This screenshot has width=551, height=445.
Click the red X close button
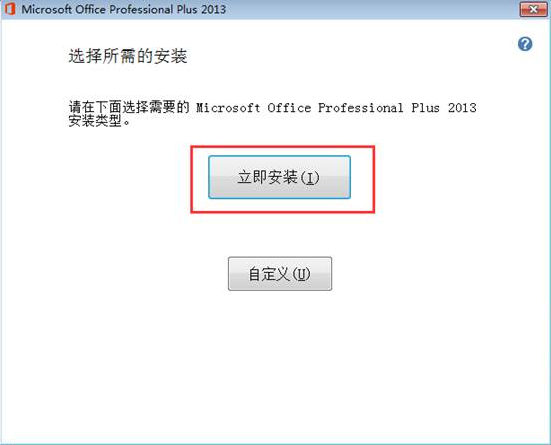pos(533,9)
